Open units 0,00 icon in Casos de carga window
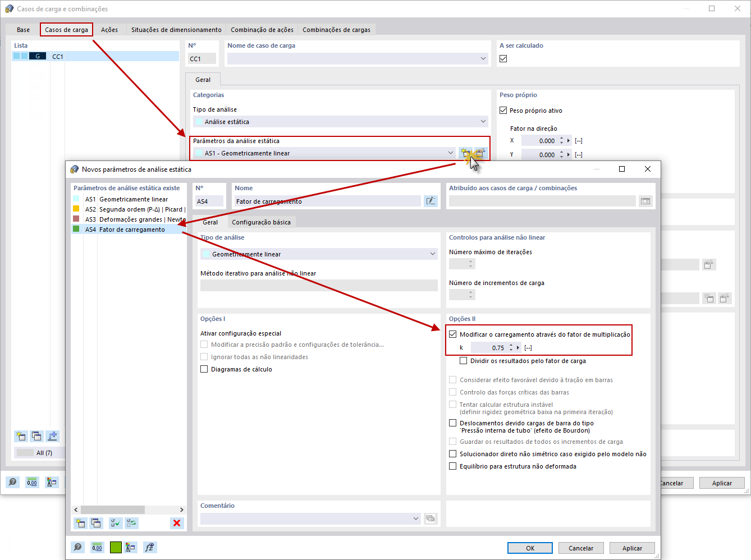Viewport: 751px width, 560px height. [32, 482]
